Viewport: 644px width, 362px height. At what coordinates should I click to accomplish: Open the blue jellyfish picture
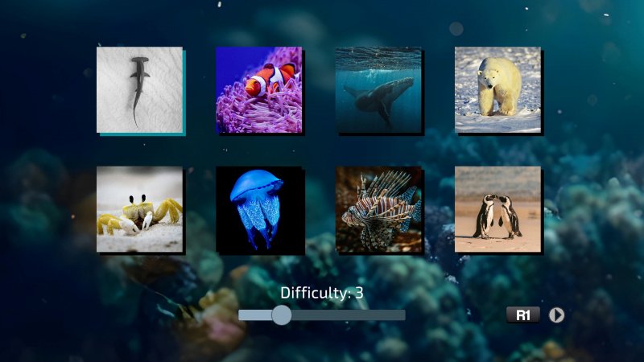pos(258,209)
